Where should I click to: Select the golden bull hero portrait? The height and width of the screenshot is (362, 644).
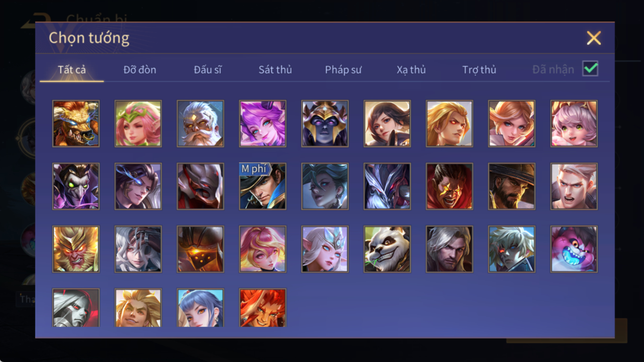point(76,123)
